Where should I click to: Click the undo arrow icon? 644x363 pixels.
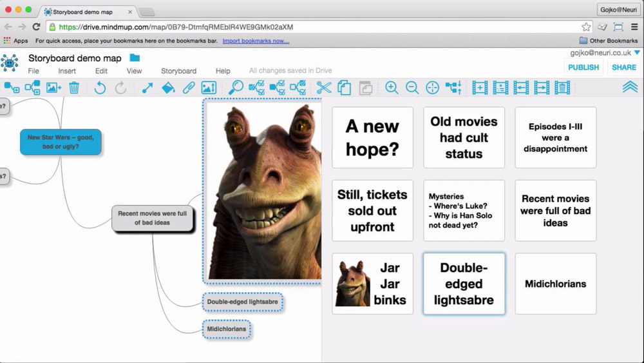tap(100, 88)
